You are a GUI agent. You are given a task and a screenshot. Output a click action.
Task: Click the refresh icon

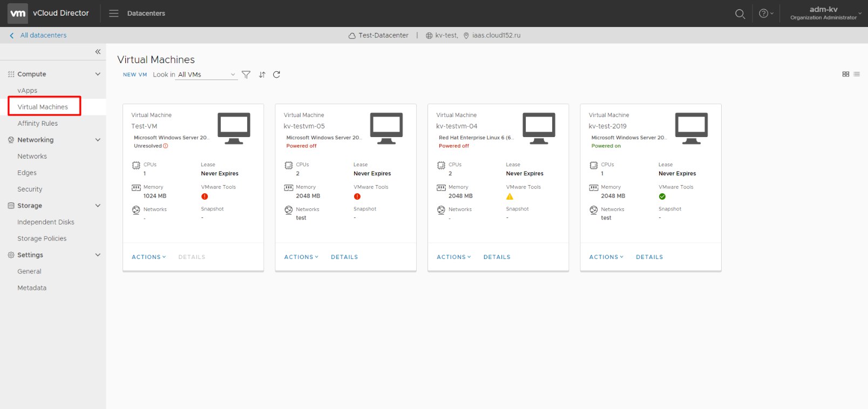point(276,75)
